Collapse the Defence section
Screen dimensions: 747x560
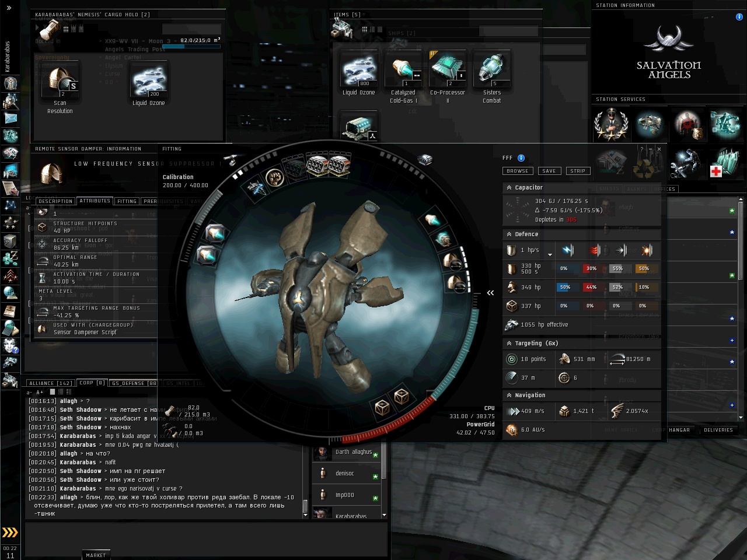click(x=509, y=235)
